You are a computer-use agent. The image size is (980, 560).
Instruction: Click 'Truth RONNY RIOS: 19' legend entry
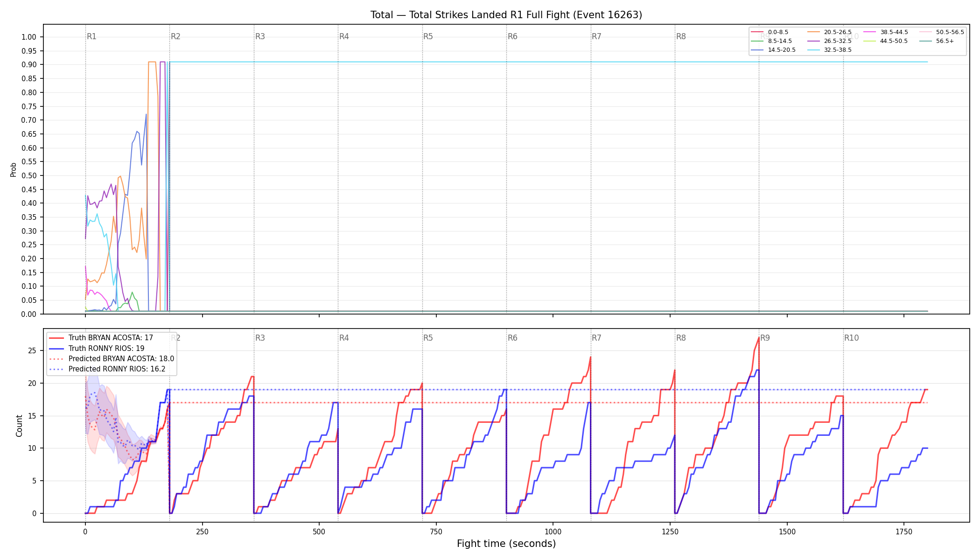[106, 349]
